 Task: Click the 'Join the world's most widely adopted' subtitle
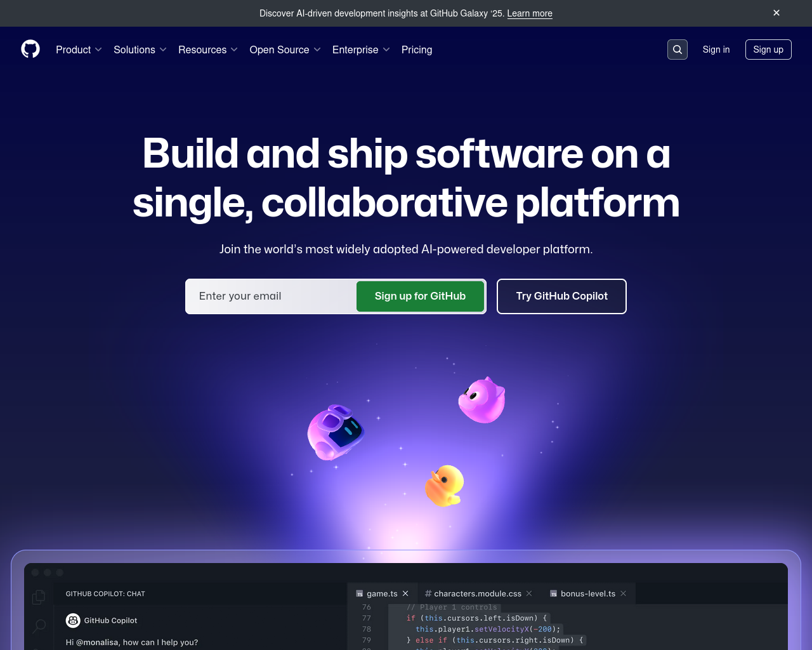(x=406, y=249)
